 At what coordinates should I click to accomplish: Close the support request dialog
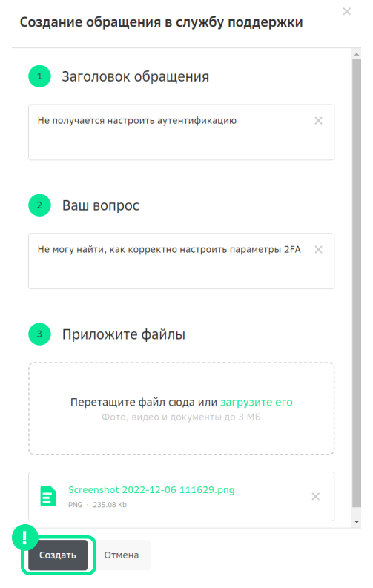[x=346, y=12]
